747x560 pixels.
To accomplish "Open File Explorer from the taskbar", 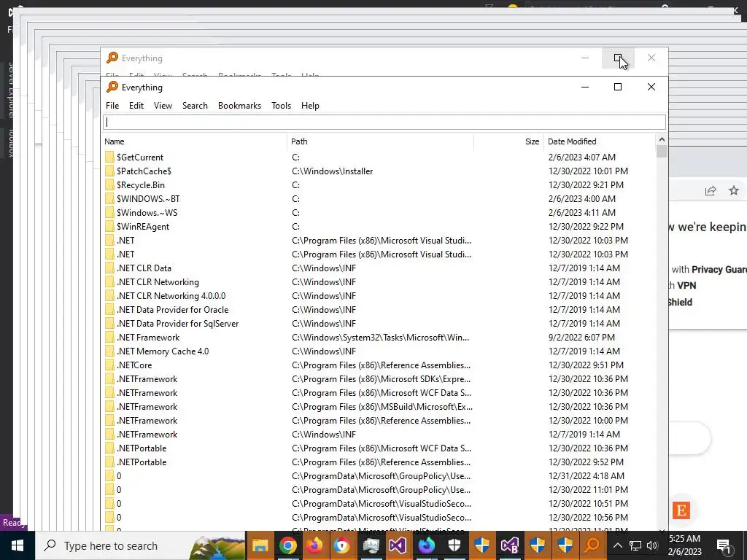I will [x=260, y=545].
